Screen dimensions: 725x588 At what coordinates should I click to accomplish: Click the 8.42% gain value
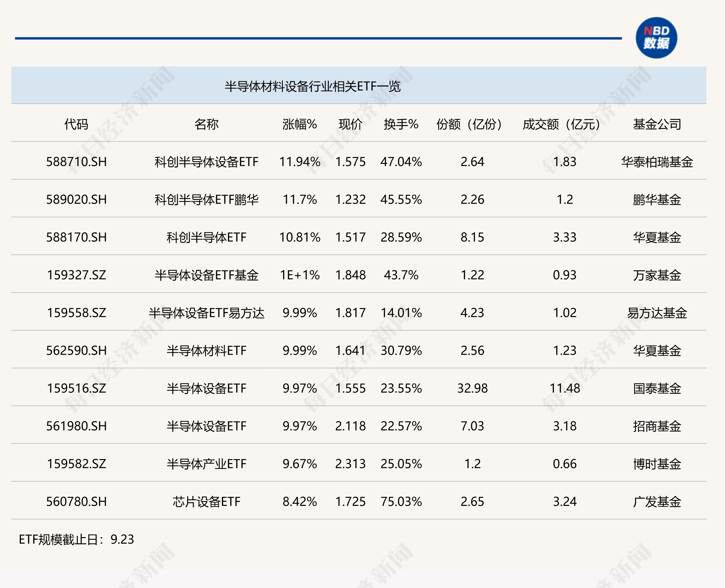tap(300, 502)
